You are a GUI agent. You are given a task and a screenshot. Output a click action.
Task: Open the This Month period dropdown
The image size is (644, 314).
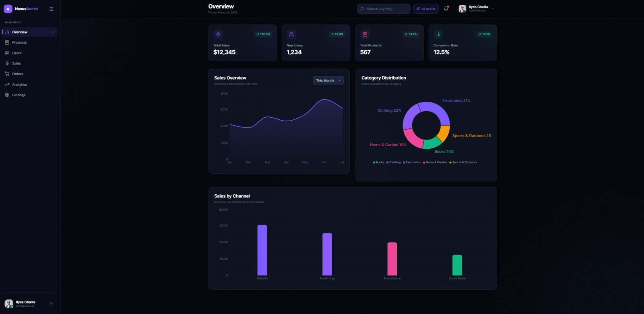point(328,81)
